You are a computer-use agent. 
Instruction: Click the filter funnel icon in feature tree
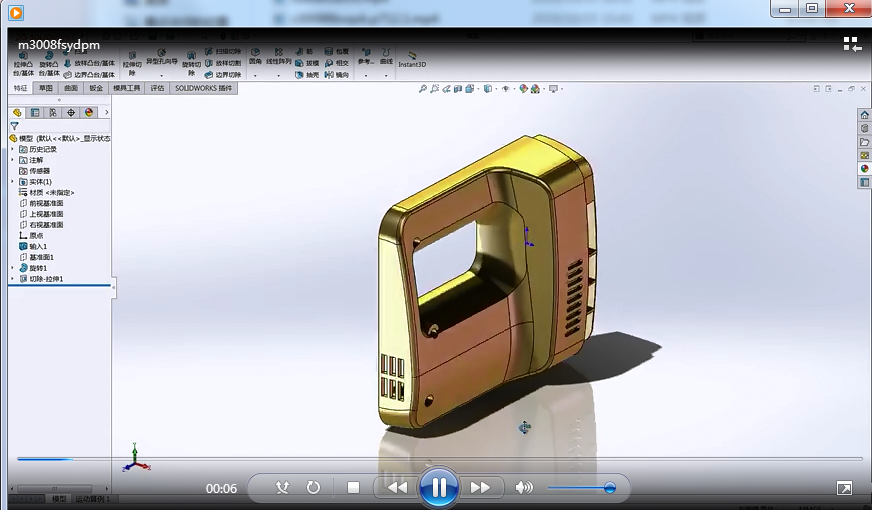click(x=14, y=126)
